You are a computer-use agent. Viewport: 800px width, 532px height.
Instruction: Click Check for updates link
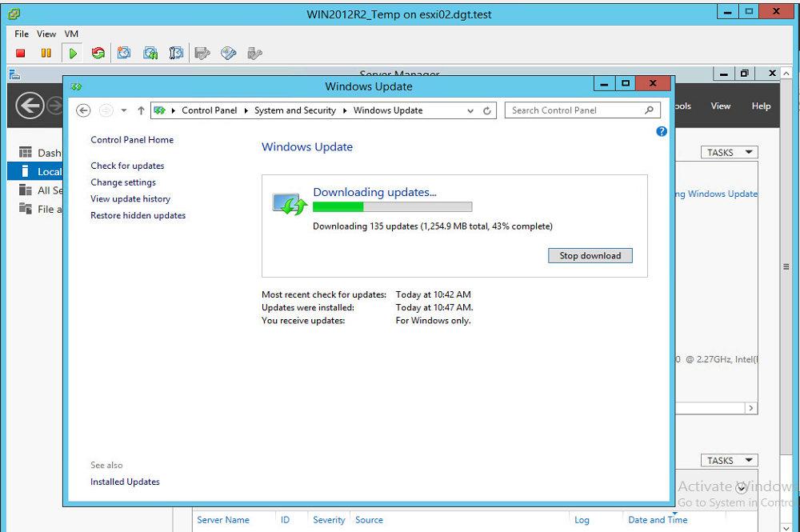click(x=127, y=166)
